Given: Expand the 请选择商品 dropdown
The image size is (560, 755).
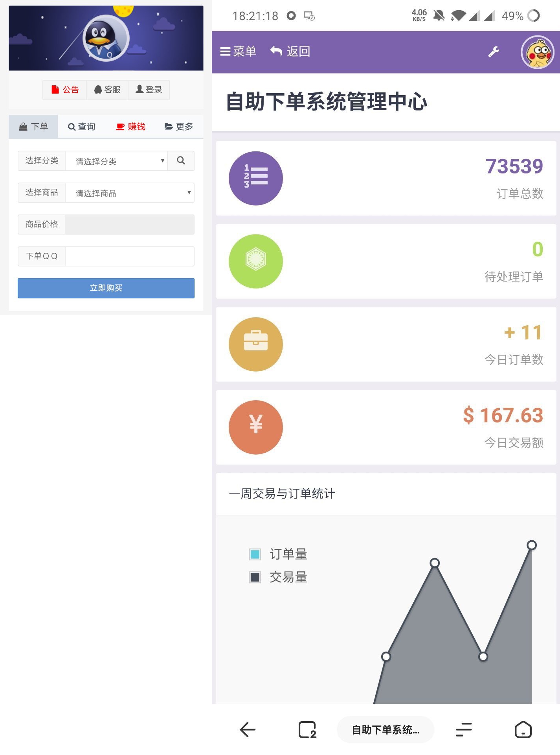Looking at the screenshot, I should click(x=130, y=193).
